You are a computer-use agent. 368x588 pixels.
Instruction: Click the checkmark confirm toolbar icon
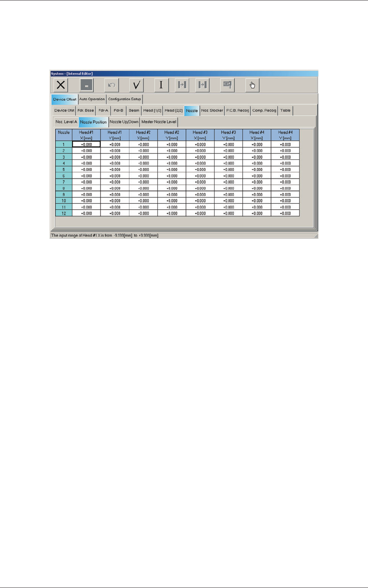[137, 85]
